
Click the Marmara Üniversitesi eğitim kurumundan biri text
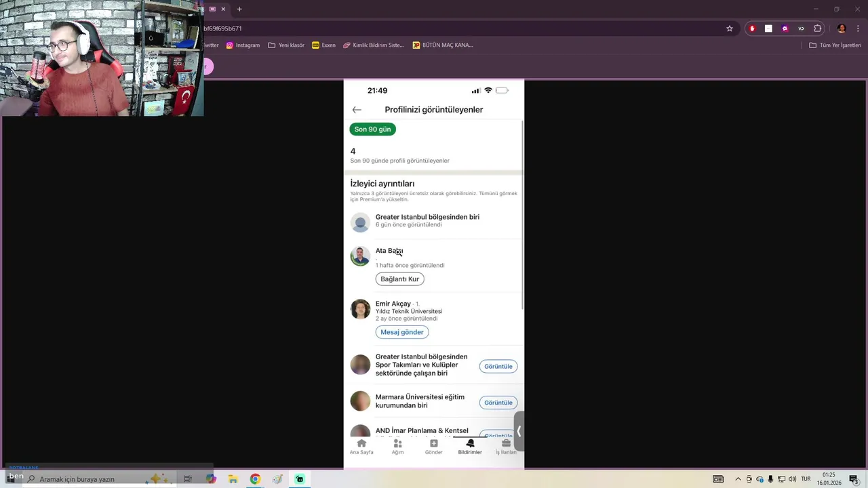(420, 401)
